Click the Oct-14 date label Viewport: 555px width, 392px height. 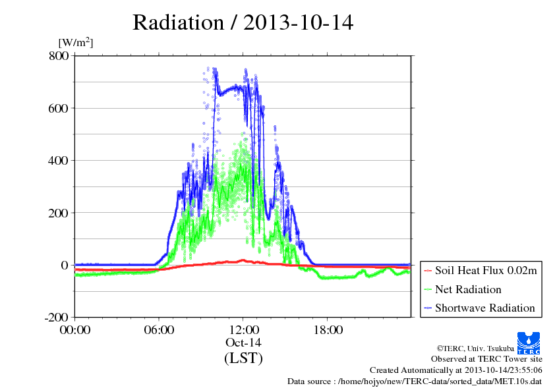pos(243,343)
